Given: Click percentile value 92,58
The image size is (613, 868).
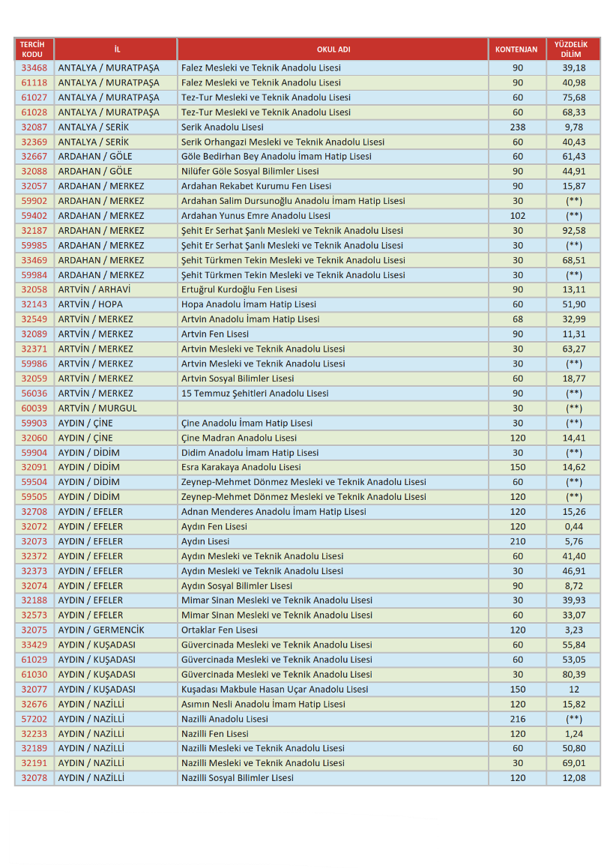Looking at the screenshot, I should (574, 230).
